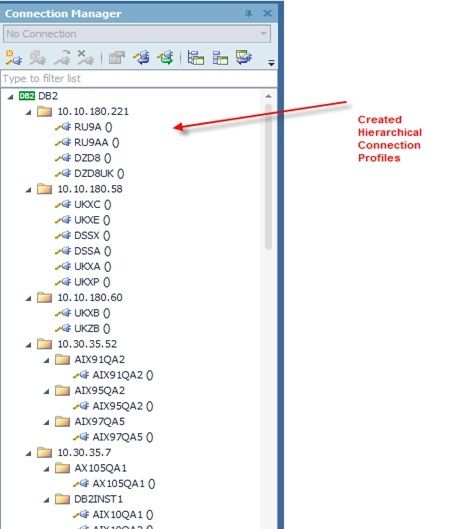Collapse the AX105QA1 folder node
Image resolution: width=461 pixels, height=529 pixels.
point(47,469)
